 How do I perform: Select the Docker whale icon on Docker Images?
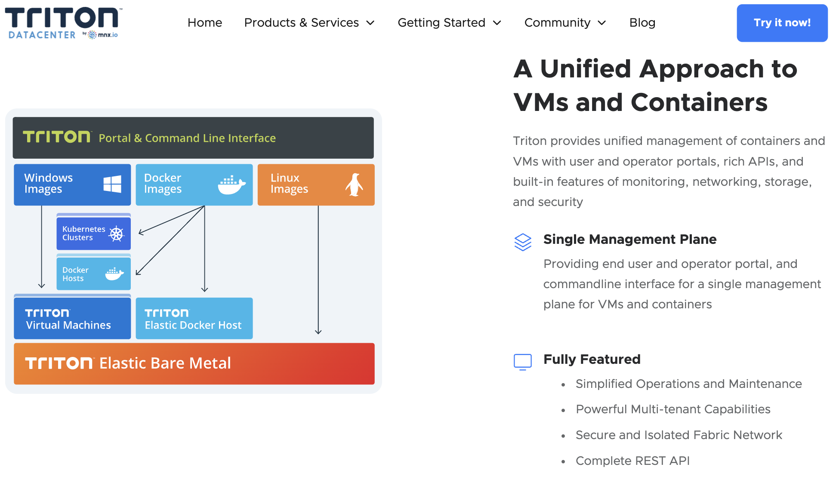(230, 184)
